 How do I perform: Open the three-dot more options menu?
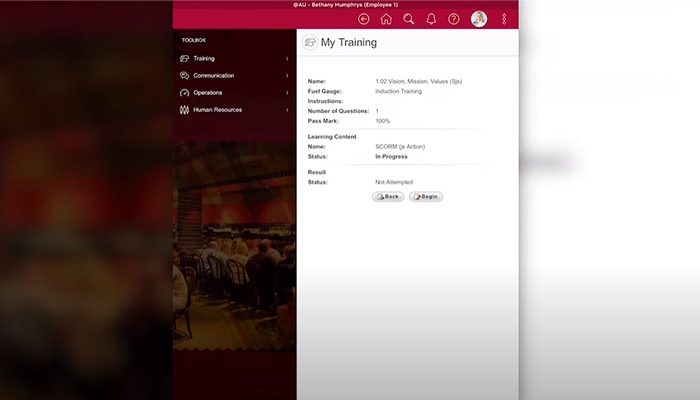click(504, 19)
